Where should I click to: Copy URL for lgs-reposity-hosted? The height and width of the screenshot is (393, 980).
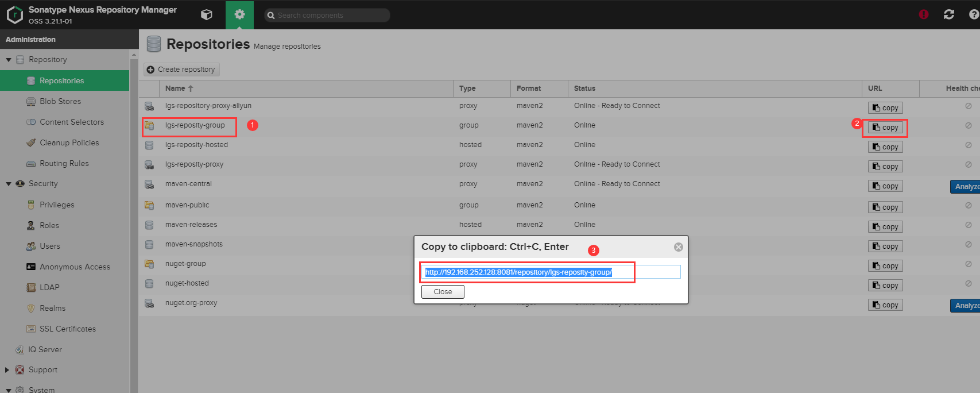coord(885,147)
